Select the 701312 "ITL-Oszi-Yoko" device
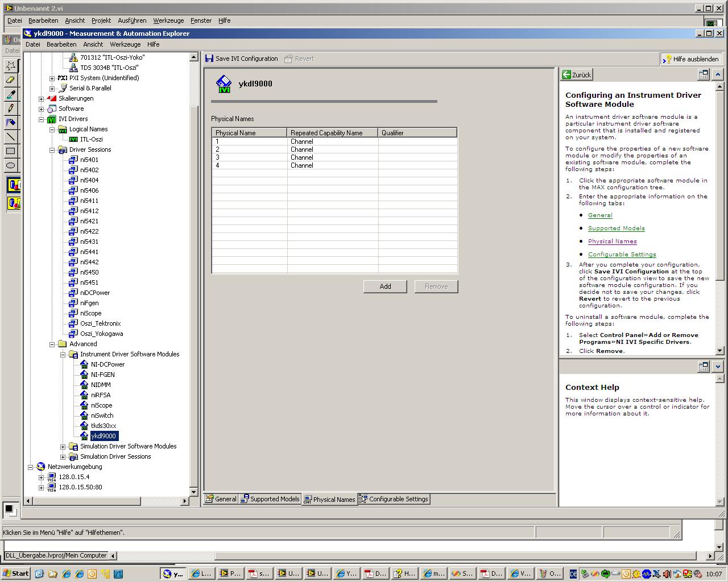The width and height of the screenshot is (728, 582). pyautogui.click(x=113, y=57)
